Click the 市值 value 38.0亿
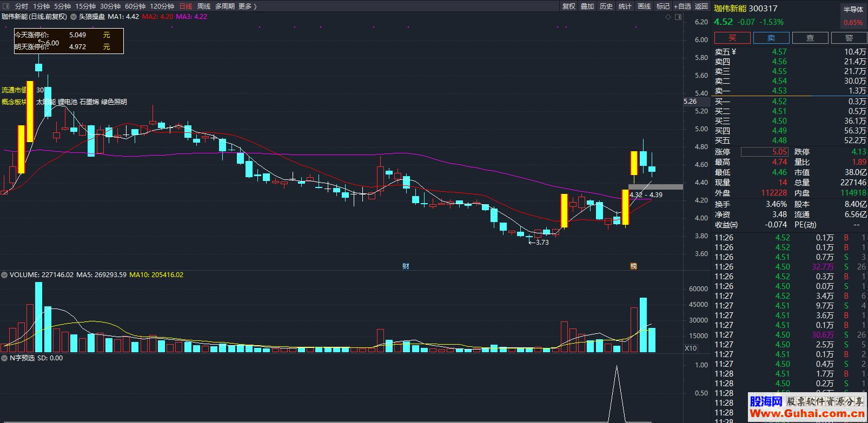Image resolution: width=868 pixels, height=423 pixels. click(x=856, y=172)
